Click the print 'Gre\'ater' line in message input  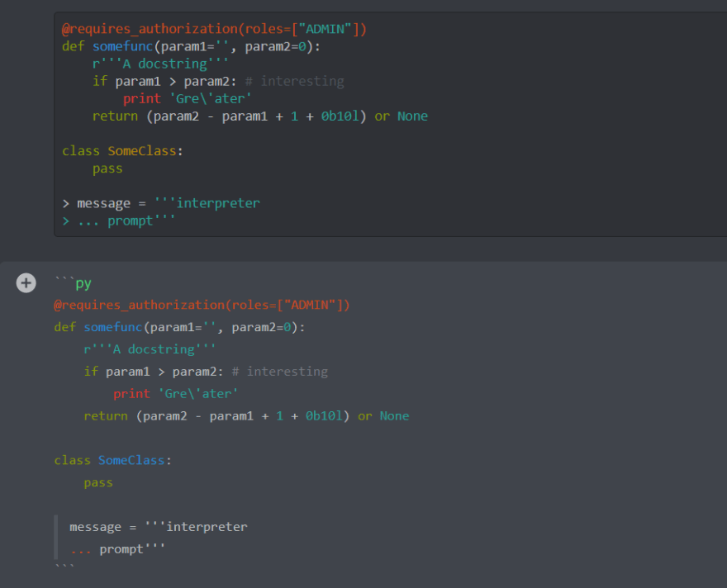point(176,393)
